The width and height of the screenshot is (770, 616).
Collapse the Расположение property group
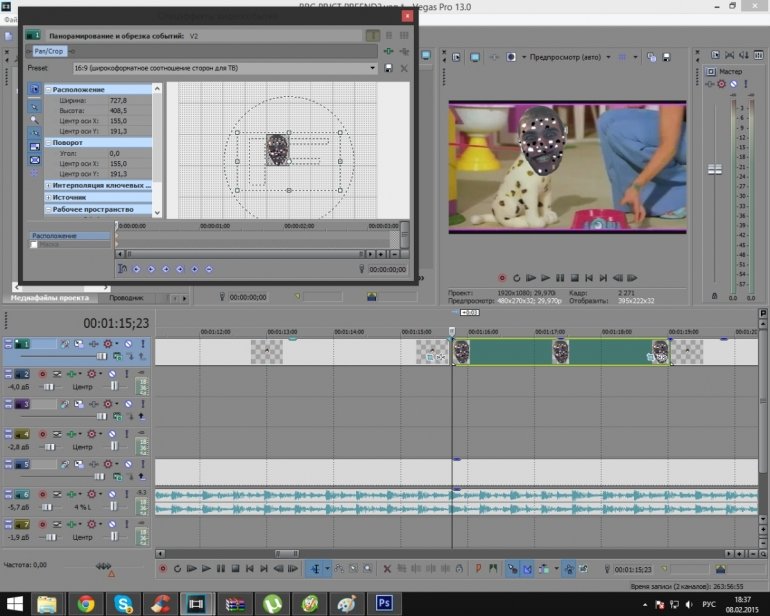click(x=49, y=89)
